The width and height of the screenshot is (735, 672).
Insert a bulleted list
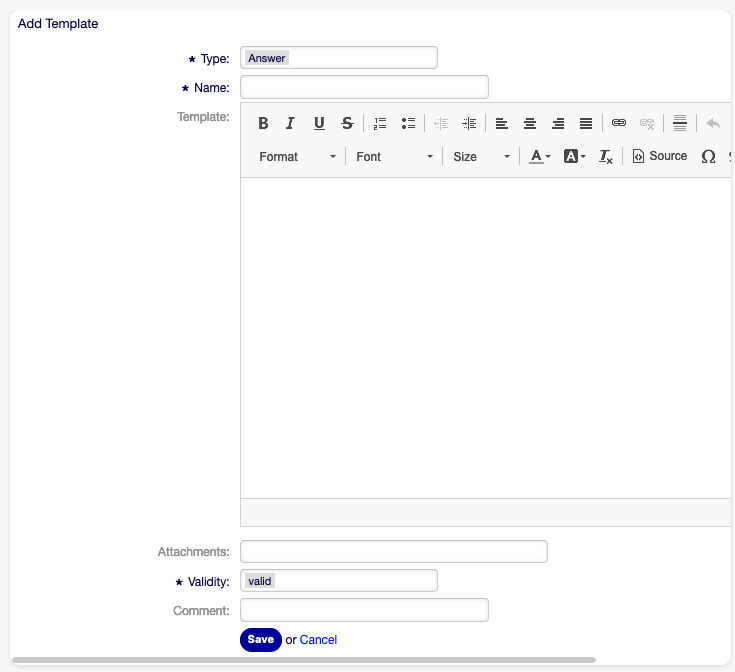(408, 123)
